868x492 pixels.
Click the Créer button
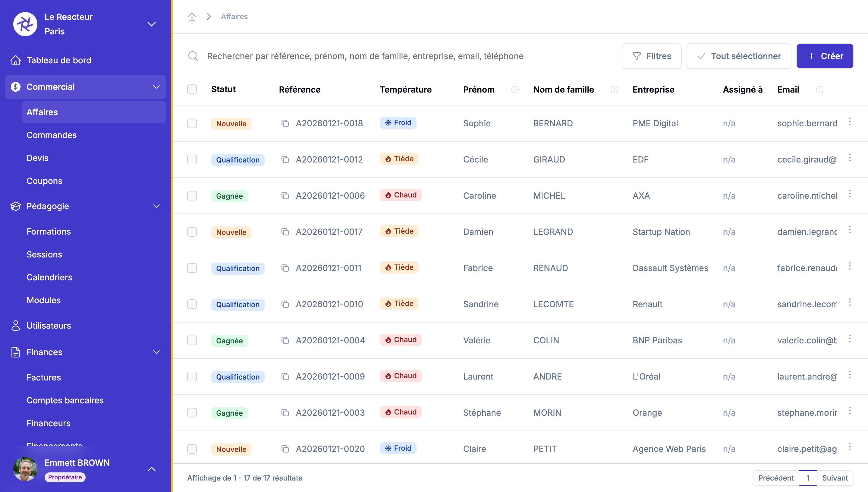click(x=825, y=56)
